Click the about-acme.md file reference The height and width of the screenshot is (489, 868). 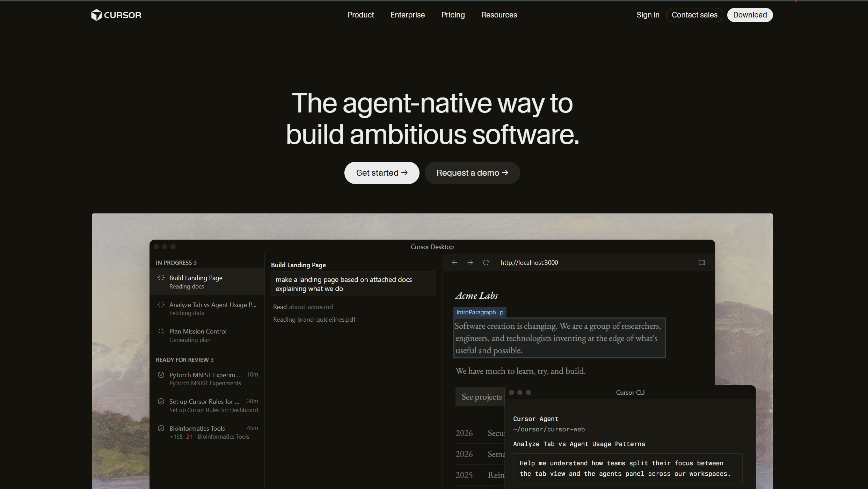click(311, 307)
